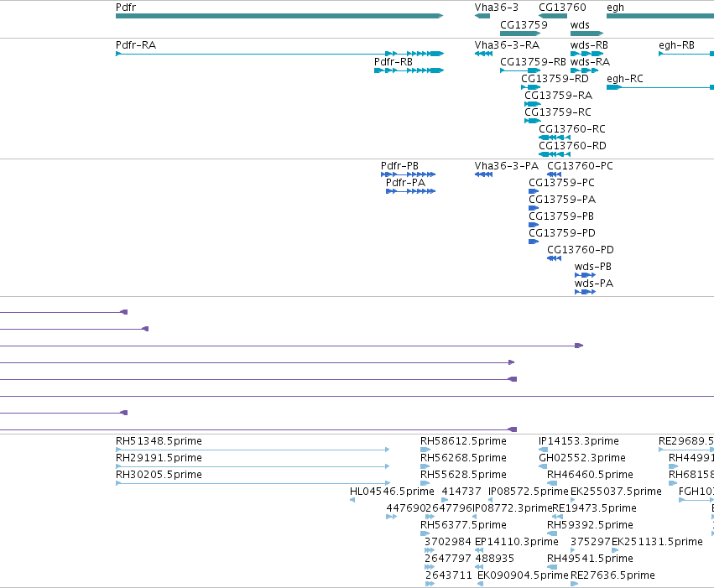Click the 2643711 feature label
This screenshot has width=714, height=588.
coord(449,576)
